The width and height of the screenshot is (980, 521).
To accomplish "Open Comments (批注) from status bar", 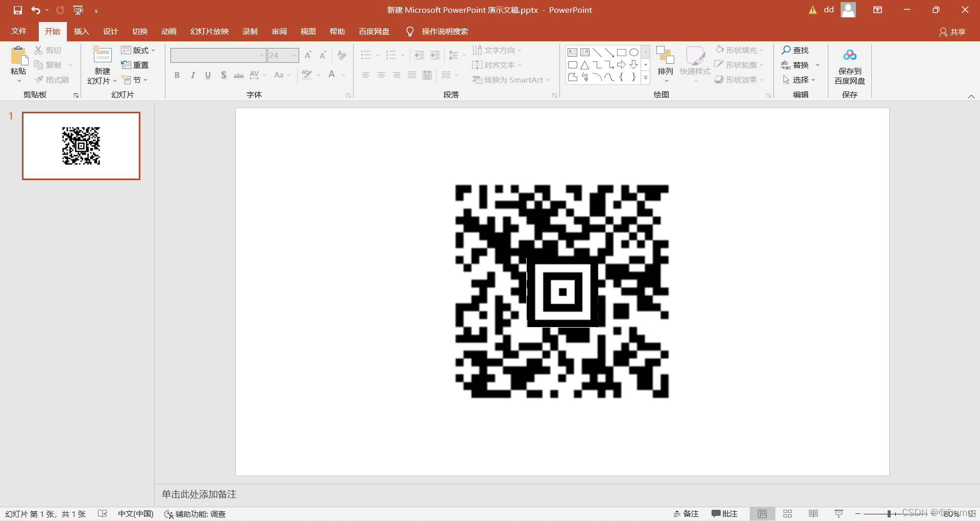I will [725, 514].
